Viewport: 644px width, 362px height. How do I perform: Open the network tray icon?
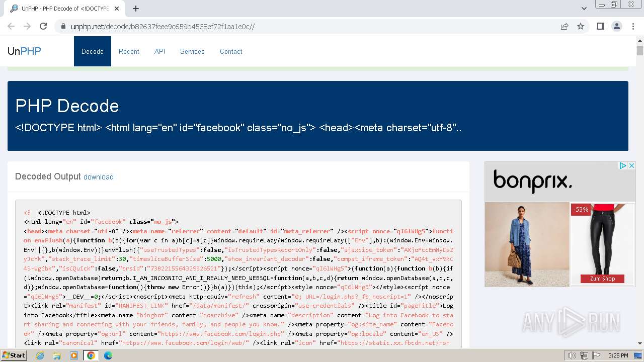point(585,355)
